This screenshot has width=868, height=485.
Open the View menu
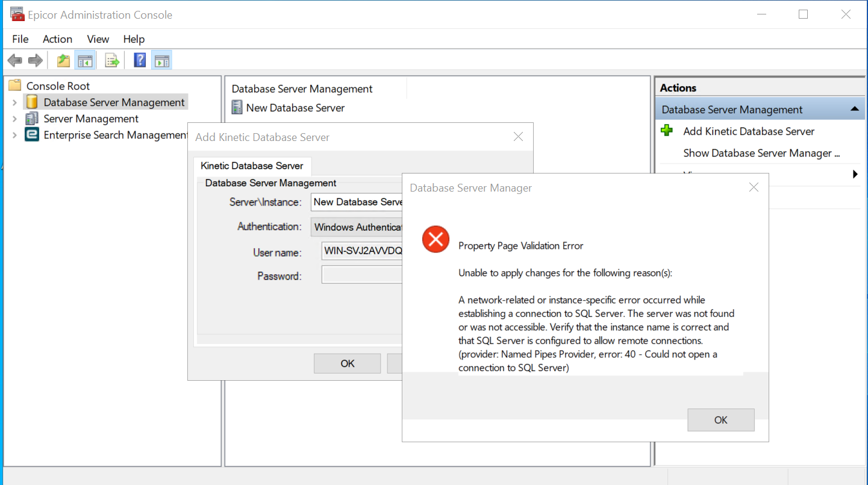point(98,39)
